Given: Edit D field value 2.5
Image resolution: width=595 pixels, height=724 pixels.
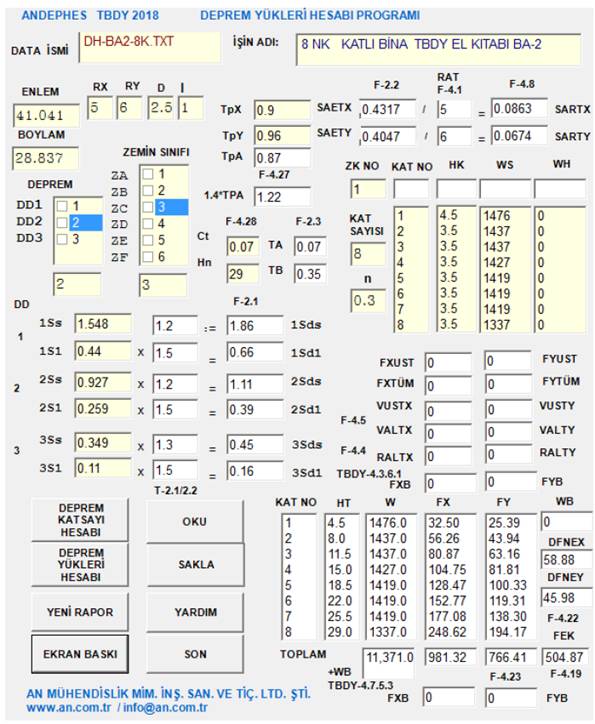Looking at the screenshot, I should click(161, 108).
